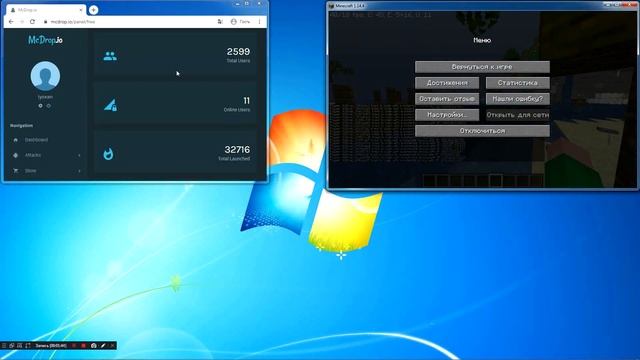
Task: Close the recorder toolbar with X
Action: [x=113, y=346]
